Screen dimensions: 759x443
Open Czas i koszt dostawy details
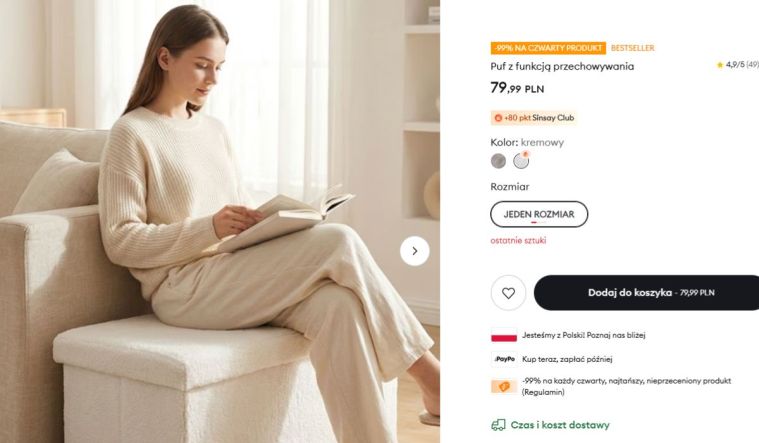[x=560, y=425]
